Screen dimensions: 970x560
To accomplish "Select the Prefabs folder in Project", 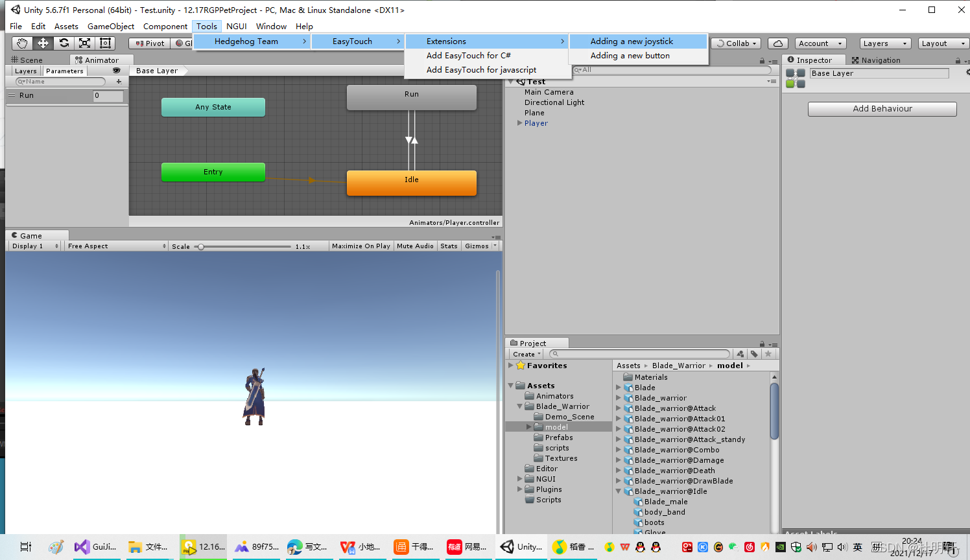I will (553, 437).
